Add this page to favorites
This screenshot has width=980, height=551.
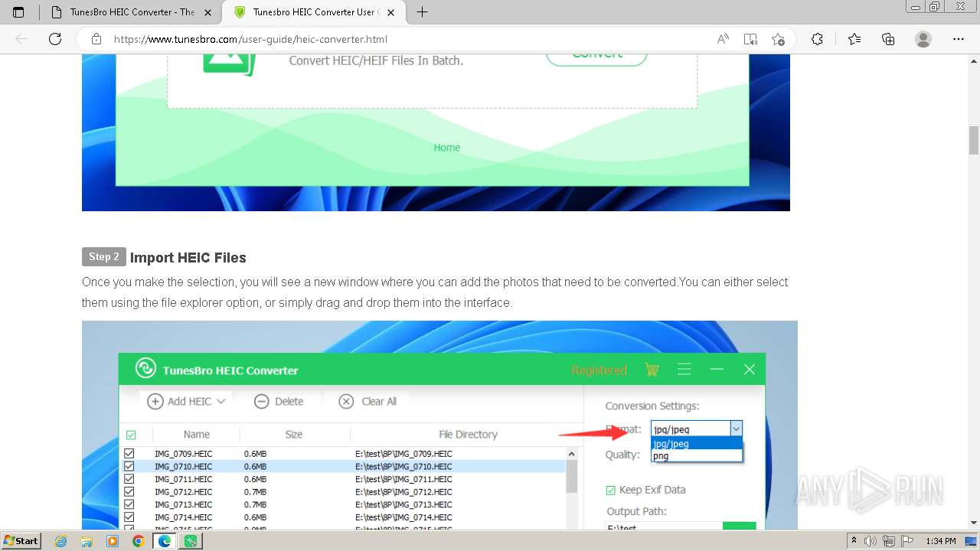pyautogui.click(x=778, y=39)
